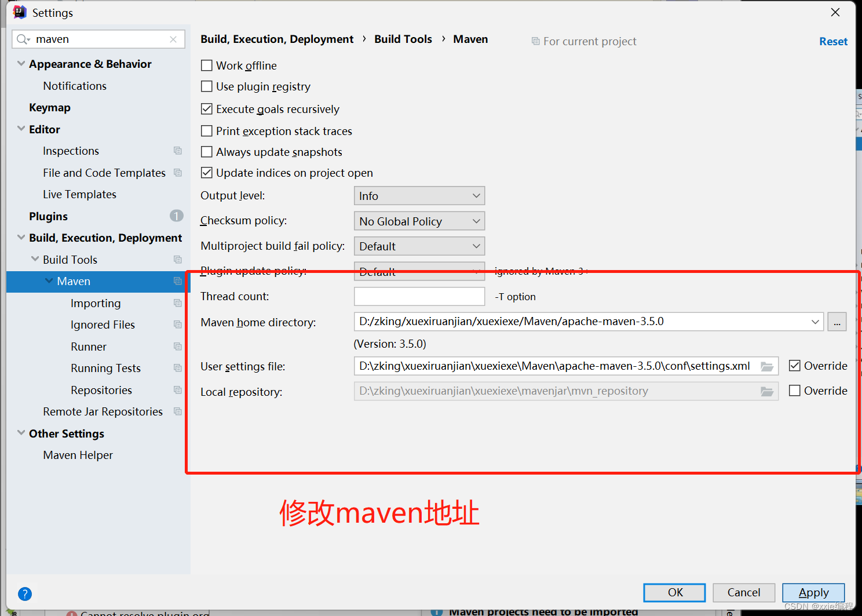This screenshot has height=616, width=862.
Task: Open Plugins settings page
Action: [48, 216]
